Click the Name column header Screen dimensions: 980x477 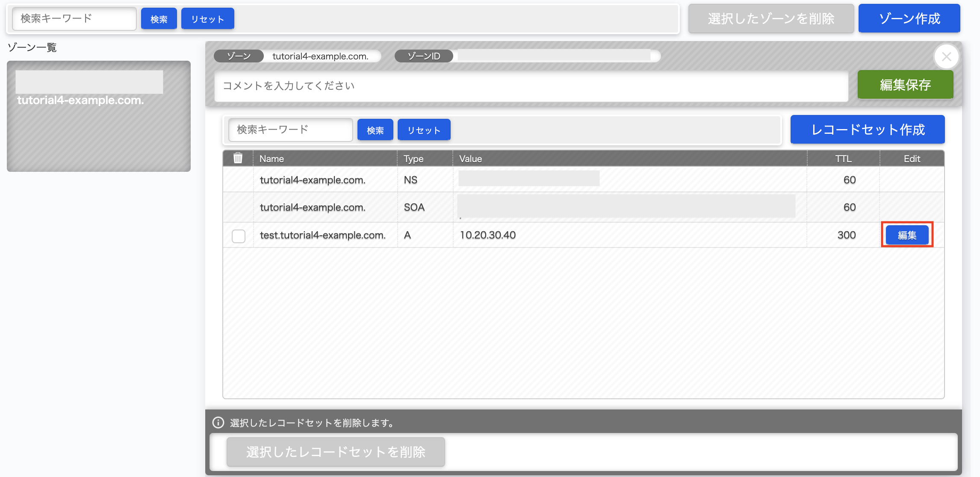point(272,159)
